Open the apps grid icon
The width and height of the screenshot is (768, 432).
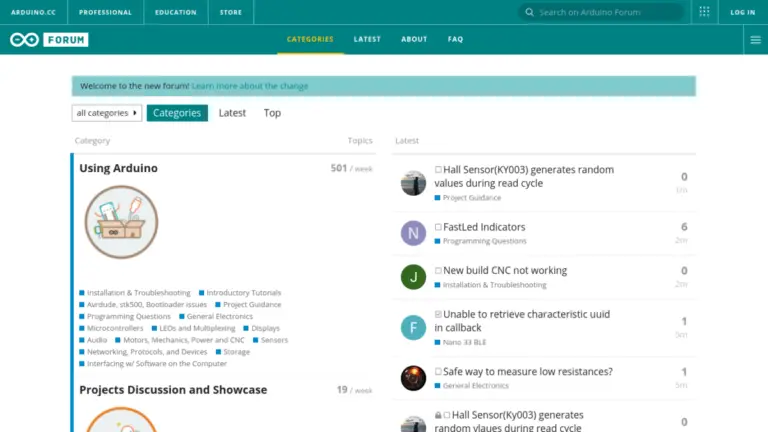[704, 12]
